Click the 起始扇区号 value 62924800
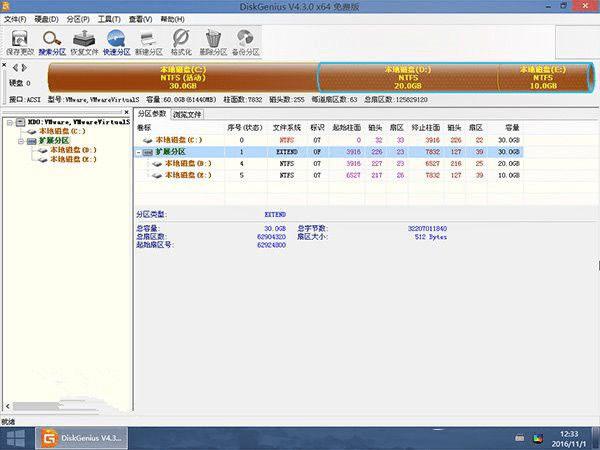Image resolution: width=600 pixels, height=450 pixels. tap(271, 245)
